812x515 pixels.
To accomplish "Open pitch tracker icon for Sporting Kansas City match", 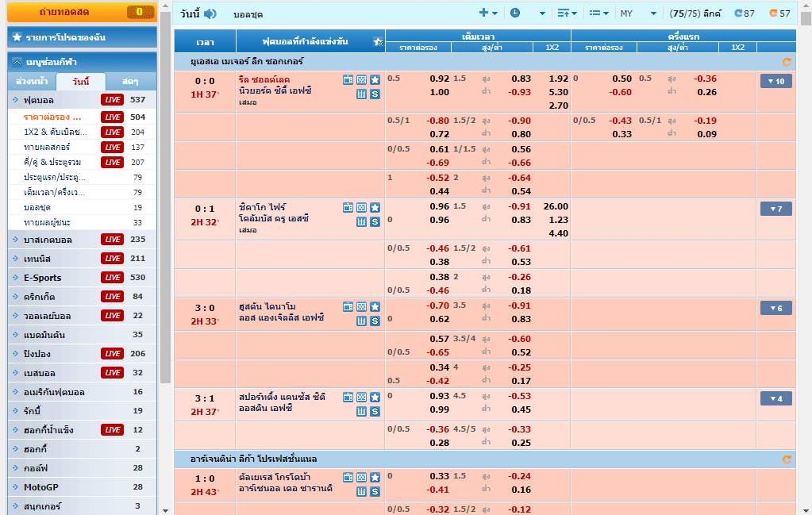I will [361, 398].
